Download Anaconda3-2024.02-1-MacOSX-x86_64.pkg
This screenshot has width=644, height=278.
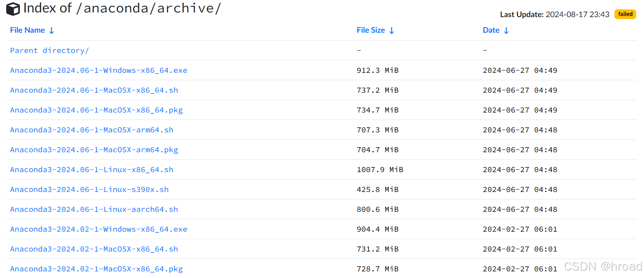point(97,269)
